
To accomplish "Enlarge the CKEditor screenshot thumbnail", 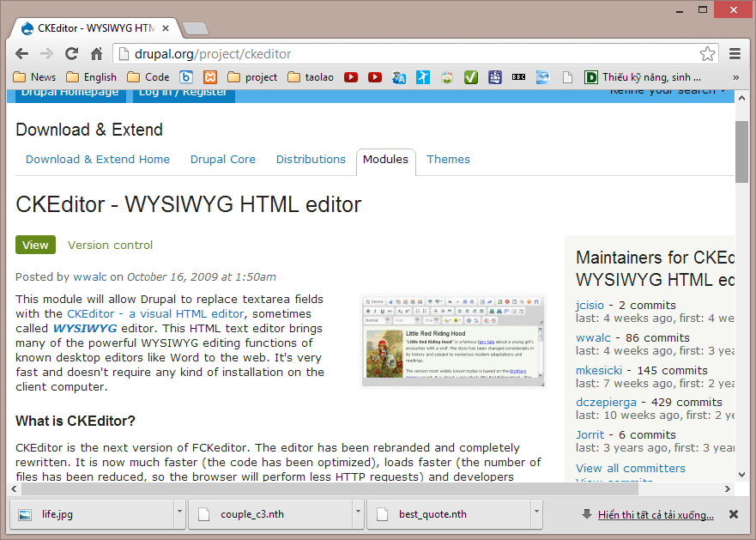I will click(453, 341).
